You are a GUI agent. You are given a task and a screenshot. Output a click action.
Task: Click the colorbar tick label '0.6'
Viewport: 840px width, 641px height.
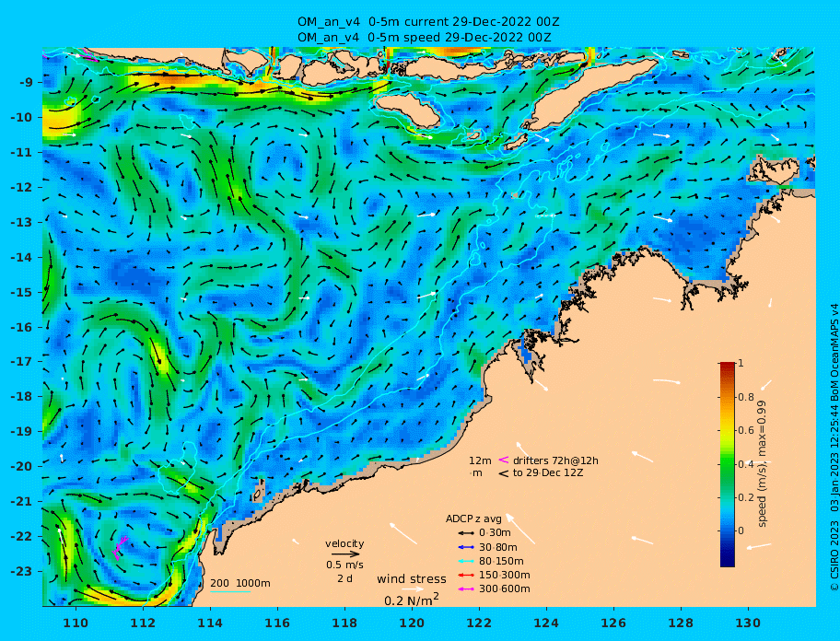746,430
